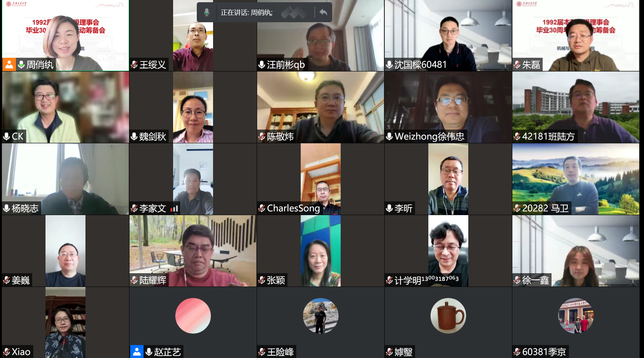Select 陆耀辉's video tile
This screenshot has height=358, width=644.
click(x=193, y=251)
